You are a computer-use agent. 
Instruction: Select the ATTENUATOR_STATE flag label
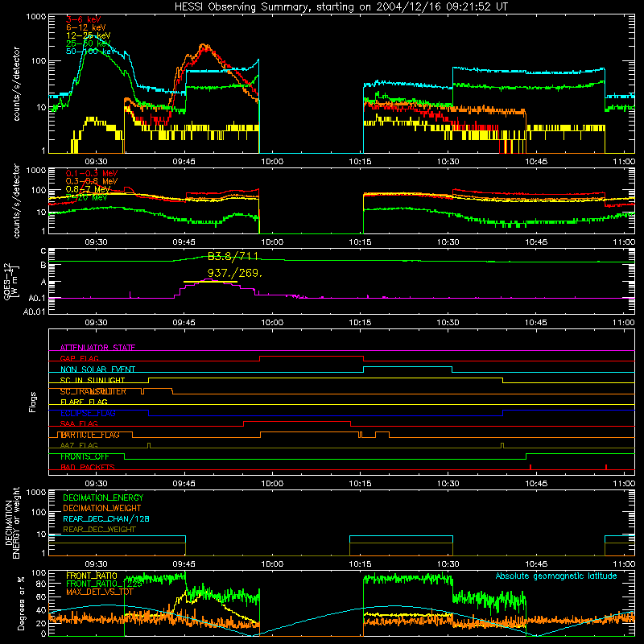pyautogui.click(x=97, y=348)
